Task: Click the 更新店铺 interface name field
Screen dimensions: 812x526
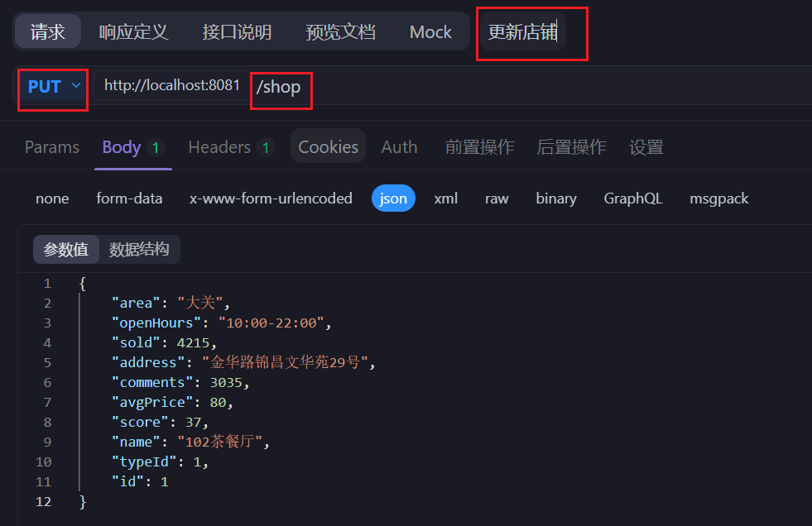Action: [x=523, y=31]
